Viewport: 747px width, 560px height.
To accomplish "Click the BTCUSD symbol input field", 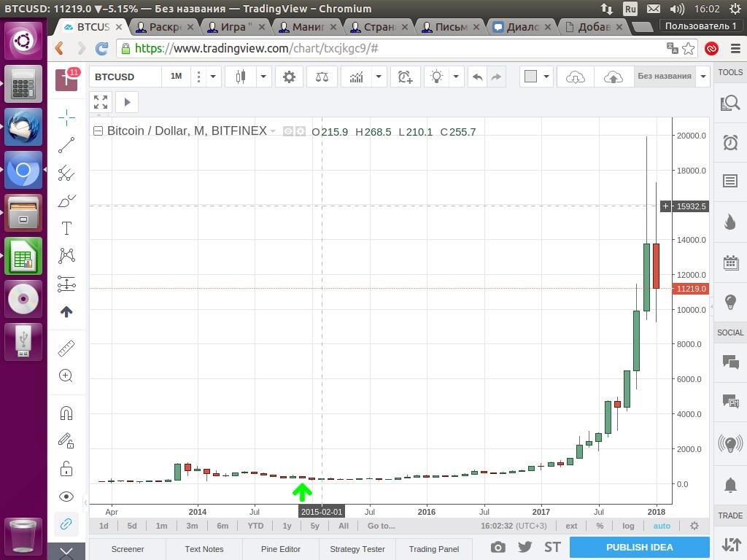I will click(125, 77).
